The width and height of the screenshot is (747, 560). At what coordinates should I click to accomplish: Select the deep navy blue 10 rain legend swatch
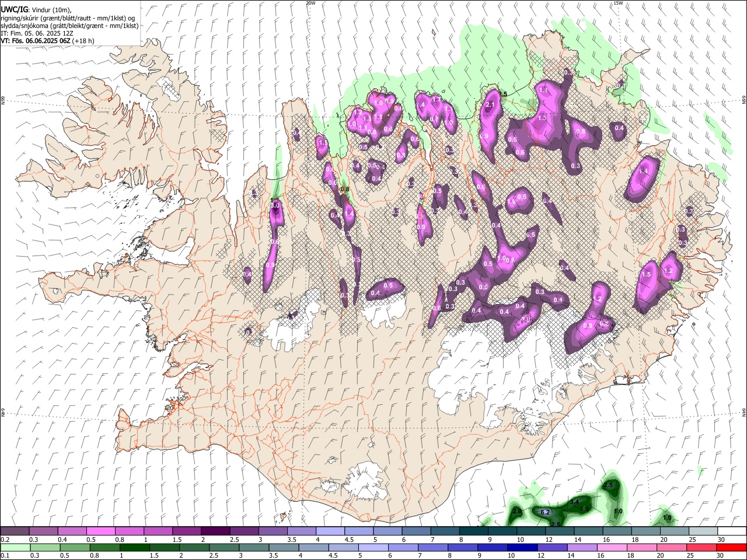522,547
